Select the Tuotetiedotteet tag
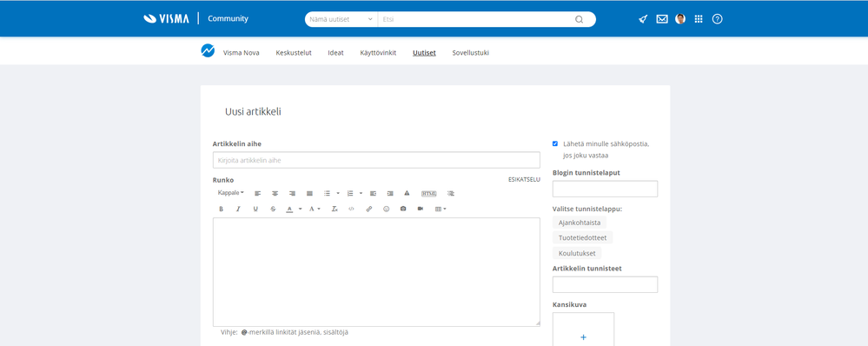868x346 pixels. point(582,237)
